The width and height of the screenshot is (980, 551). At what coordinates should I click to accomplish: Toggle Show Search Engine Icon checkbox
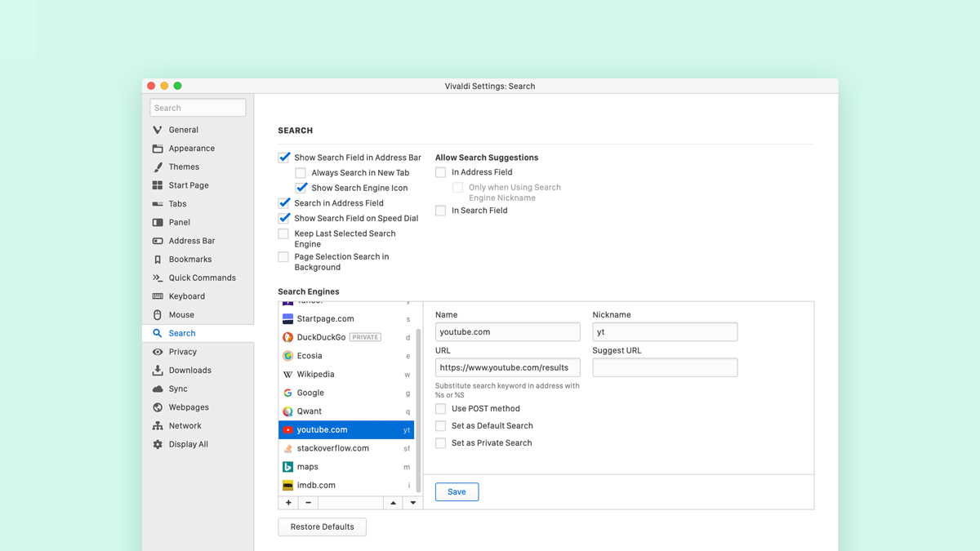301,188
